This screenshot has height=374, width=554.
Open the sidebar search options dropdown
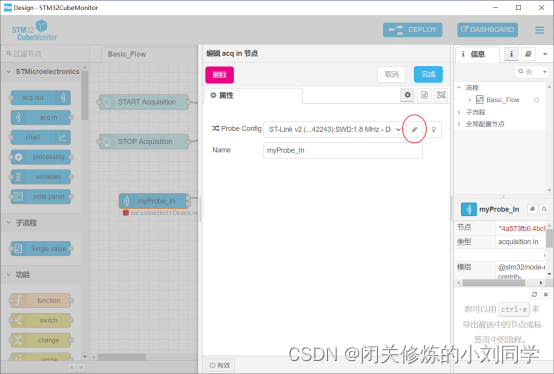click(x=544, y=72)
